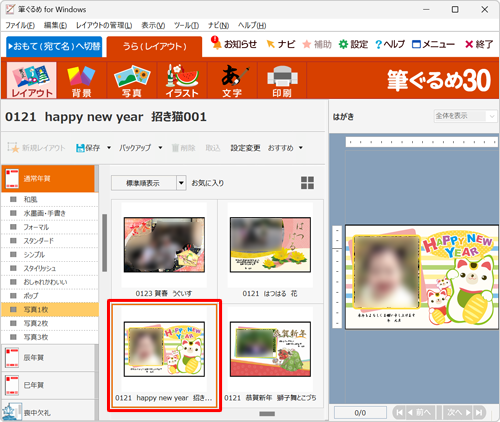This screenshot has height=422, width=500.
Task: Open the 全体を表示 zoom dropdown
Action: [x=465, y=116]
